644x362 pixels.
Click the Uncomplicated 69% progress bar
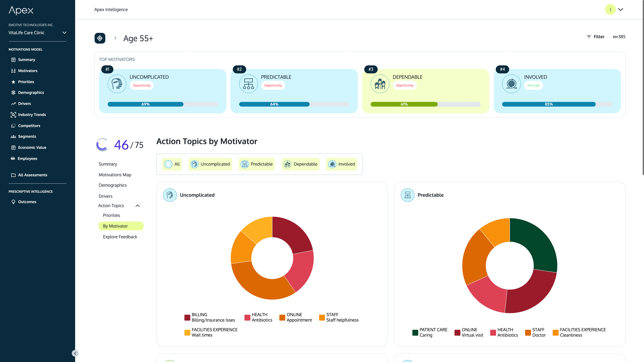click(163, 104)
